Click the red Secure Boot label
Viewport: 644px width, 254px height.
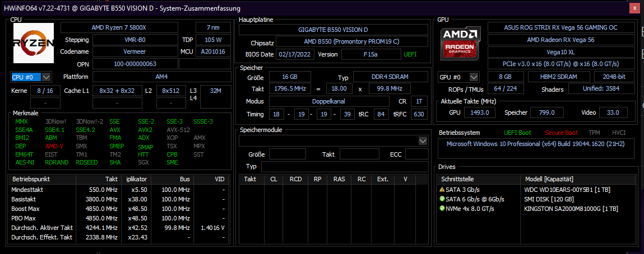click(x=561, y=133)
